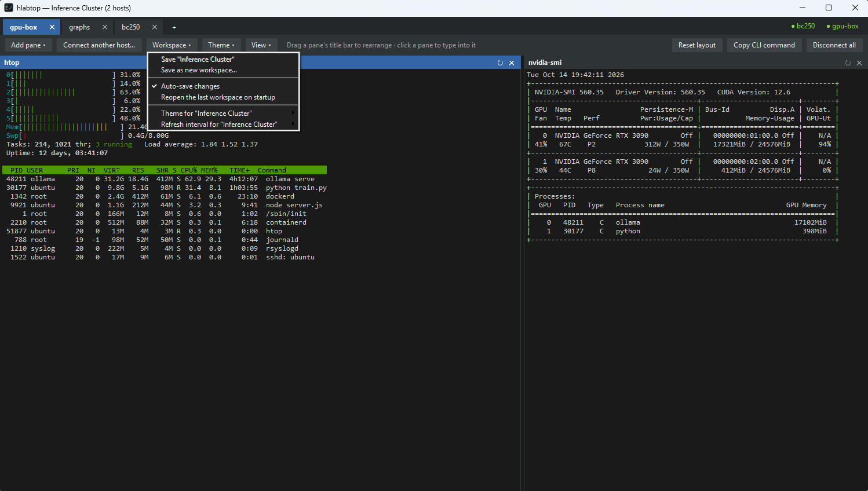Select the containerd process row
Screen dimensions: 868x491
[165, 222]
